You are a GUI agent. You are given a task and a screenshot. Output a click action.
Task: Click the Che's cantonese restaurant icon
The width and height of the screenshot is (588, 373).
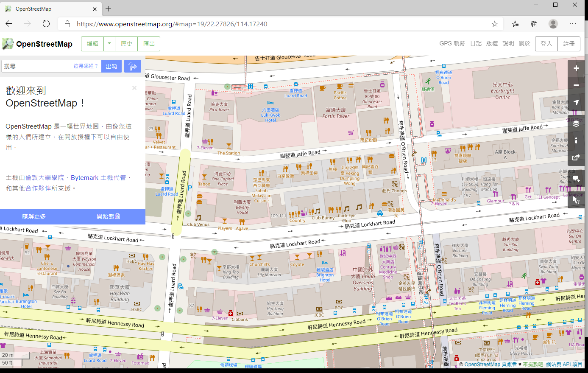tap(47, 257)
